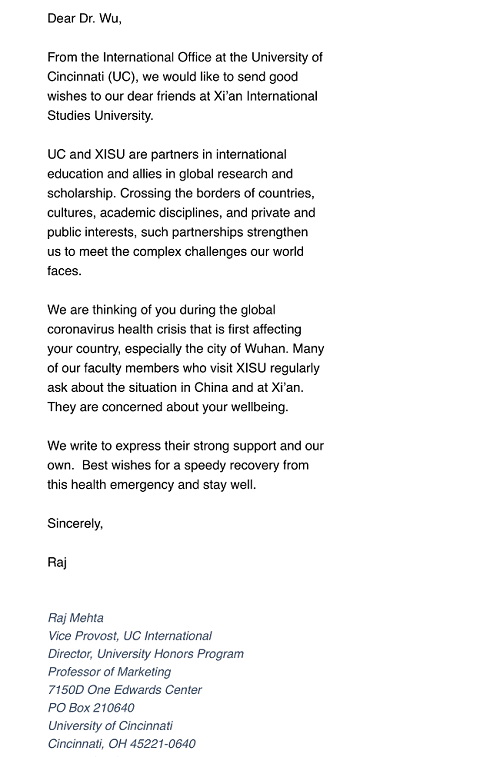Click 'We write to express' paragraph start

104,446
